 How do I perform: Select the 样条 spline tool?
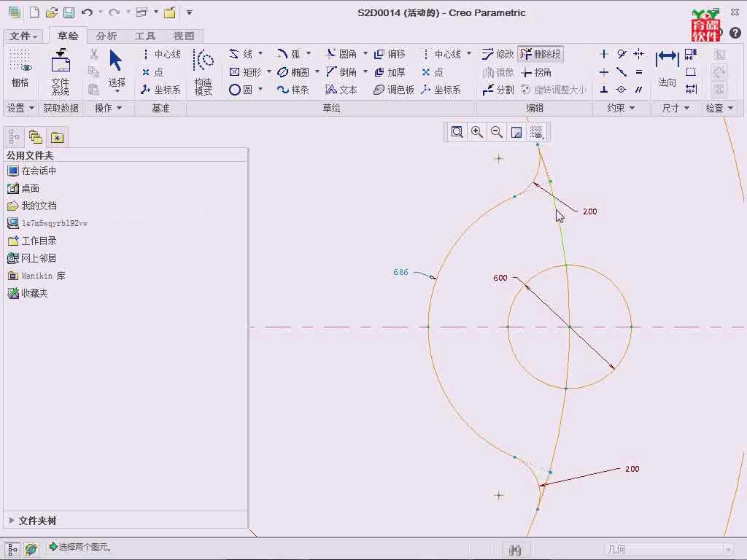pos(293,90)
